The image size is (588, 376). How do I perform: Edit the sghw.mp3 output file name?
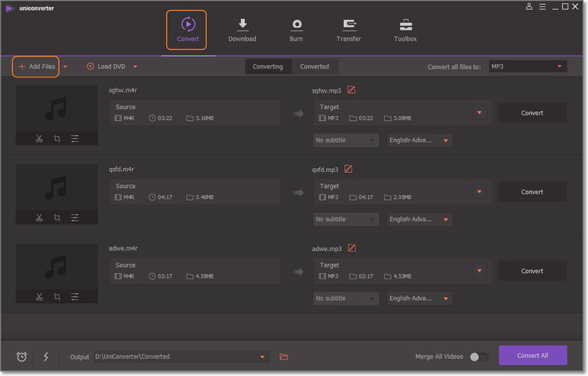pos(351,90)
